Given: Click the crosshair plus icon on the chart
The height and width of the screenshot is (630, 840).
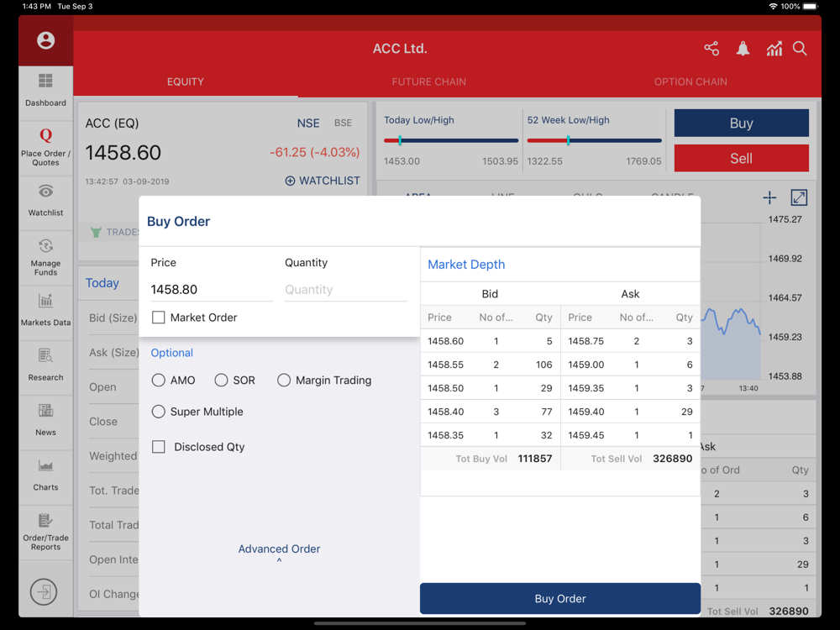Looking at the screenshot, I should (769, 197).
